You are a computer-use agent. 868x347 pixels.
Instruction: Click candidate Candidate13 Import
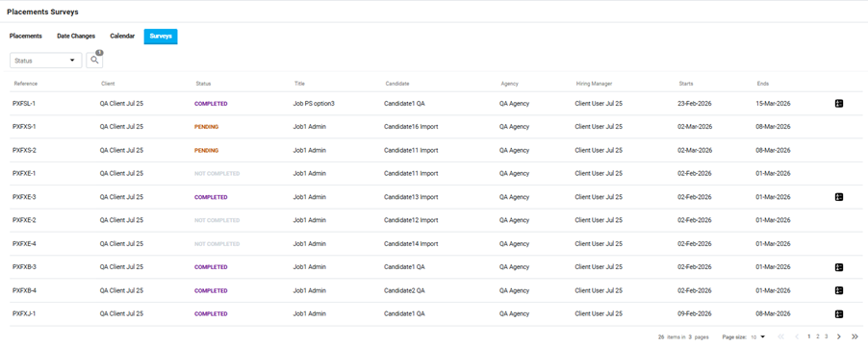click(411, 197)
